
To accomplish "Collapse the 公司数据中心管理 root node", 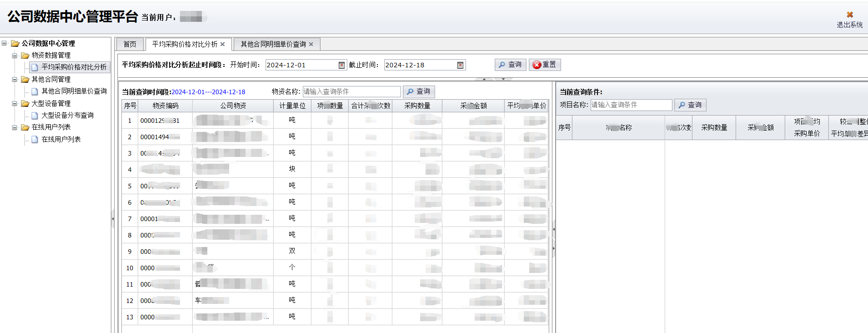I will tap(5, 44).
